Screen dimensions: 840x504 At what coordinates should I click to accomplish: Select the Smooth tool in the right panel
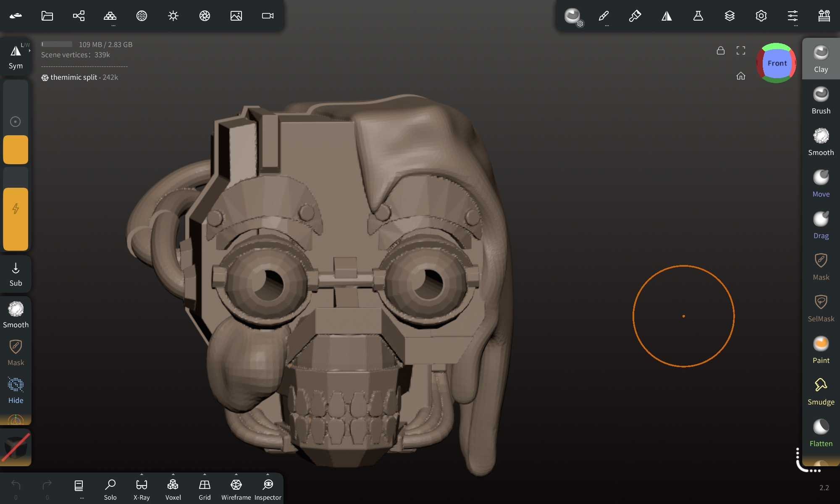pyautogui.click(x=821, y=142)
